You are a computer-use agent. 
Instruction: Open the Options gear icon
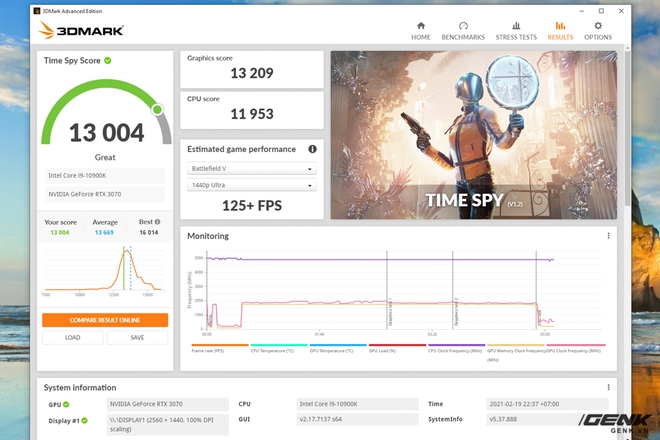coord(598,26)
